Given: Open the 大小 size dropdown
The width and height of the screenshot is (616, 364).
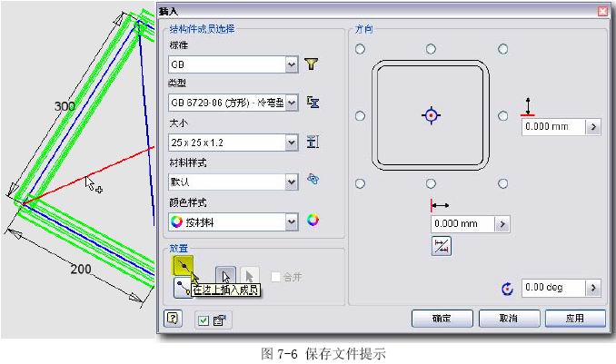Looking at the screenshot, I should click(291, 143).
